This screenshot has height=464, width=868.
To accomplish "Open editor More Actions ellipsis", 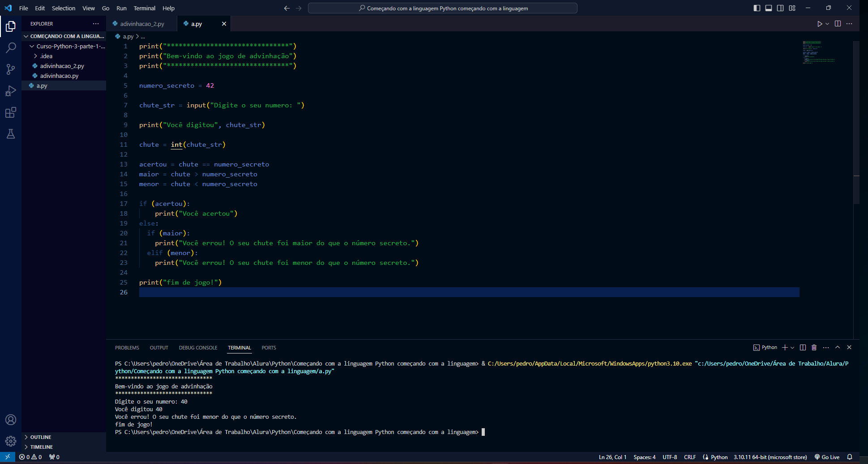I will coord(849,24).
